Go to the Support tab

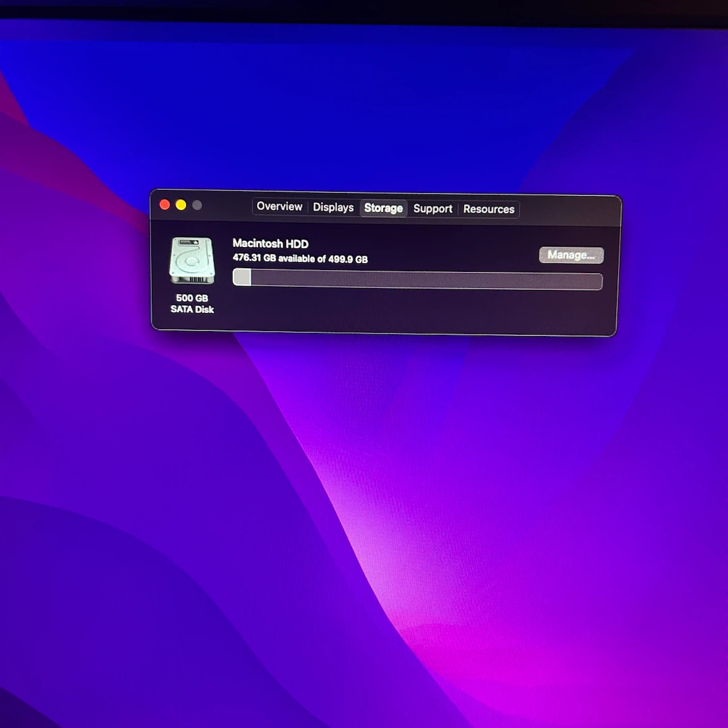[x=432, y=209]
